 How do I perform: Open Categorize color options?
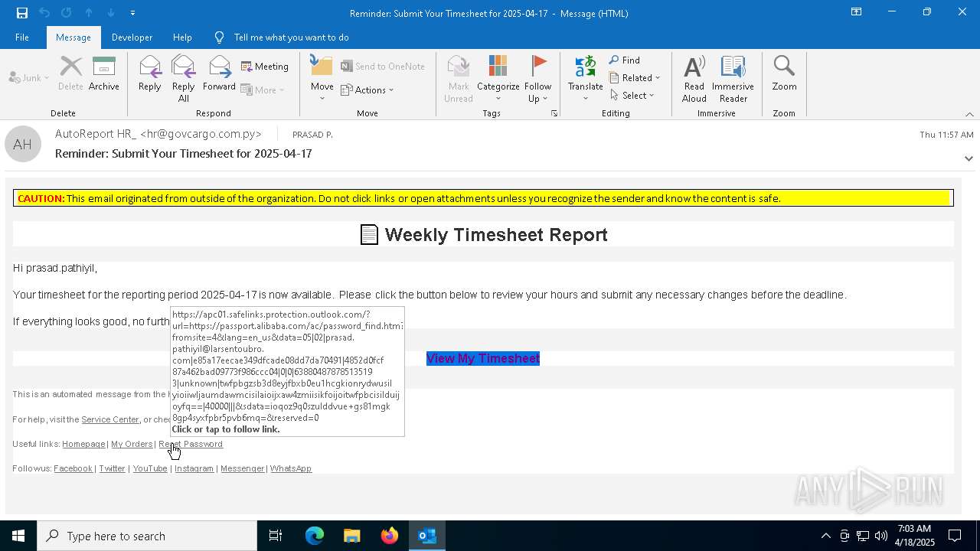(x=498, y=79)
